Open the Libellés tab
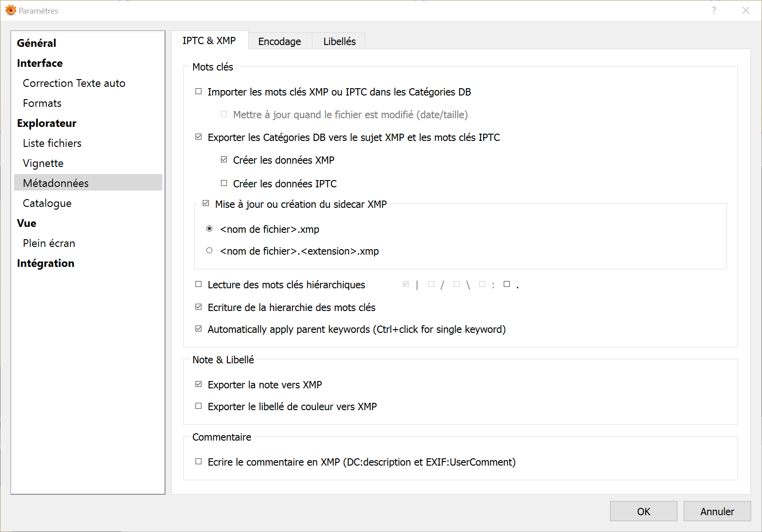Image resolution: width=762 pixels, height=532 pixels. 339,41
